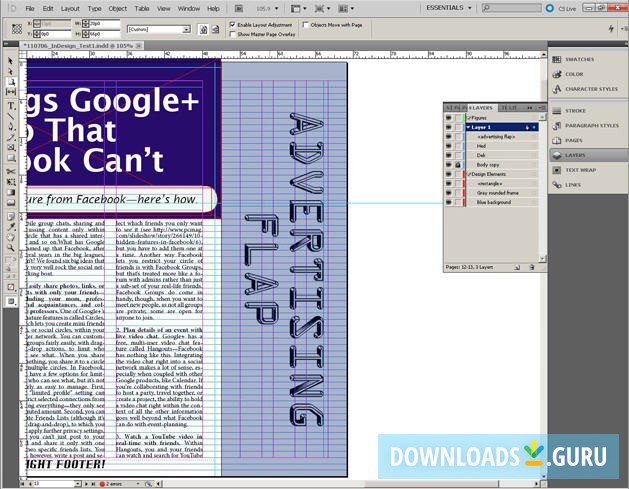Enable Layout Adjustment checkbox

[234, 24]
